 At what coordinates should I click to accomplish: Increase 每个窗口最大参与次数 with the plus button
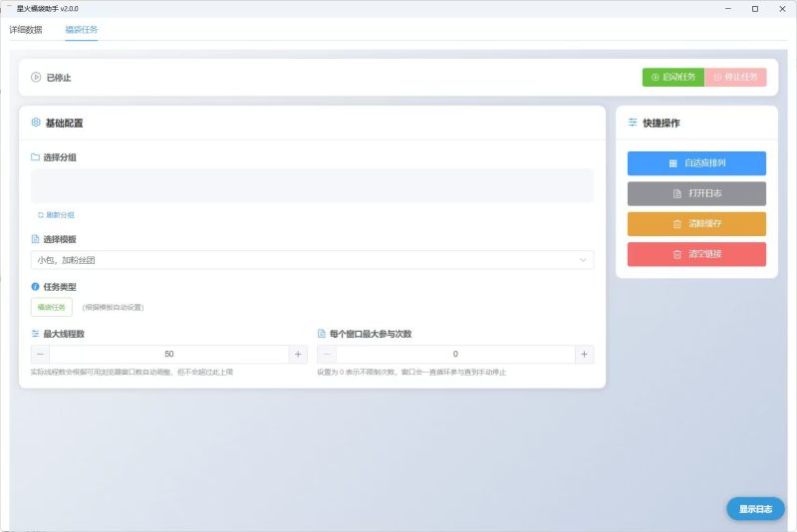tap(584, 354)
